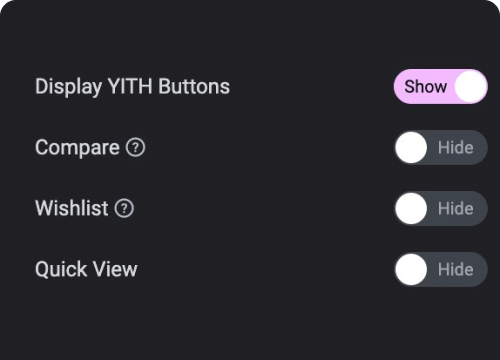The image size is (500, 360).
Task: Click the white knob of Quick View switch
Action: (411, 269)
